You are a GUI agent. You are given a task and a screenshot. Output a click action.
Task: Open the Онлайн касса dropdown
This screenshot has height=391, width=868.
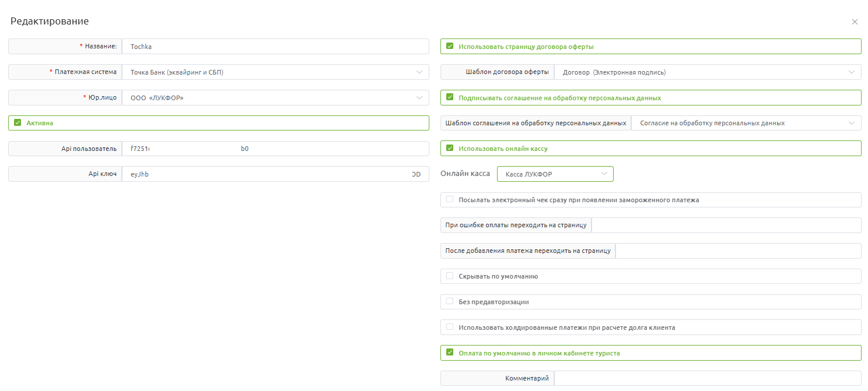[555, 174]
